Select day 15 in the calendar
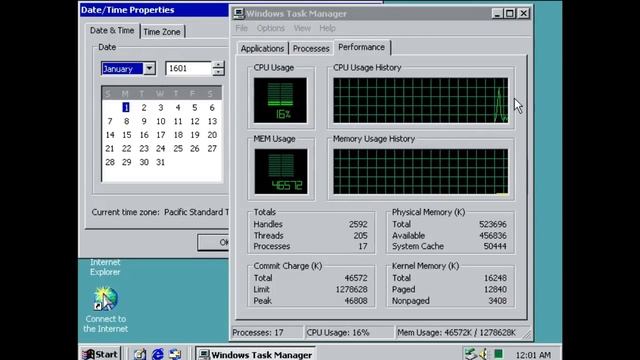Image resolution: width=640 pixels, height=360 pixels. [x=127, y=135]
